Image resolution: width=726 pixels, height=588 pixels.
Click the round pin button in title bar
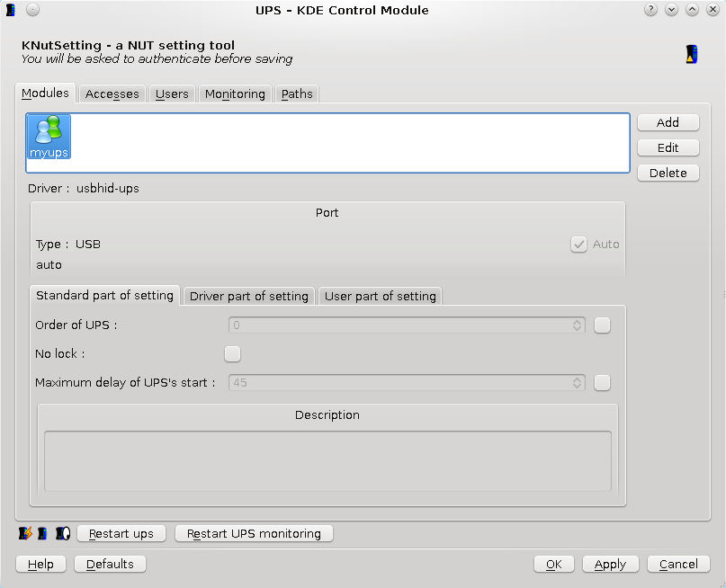[x=33, y=10]
